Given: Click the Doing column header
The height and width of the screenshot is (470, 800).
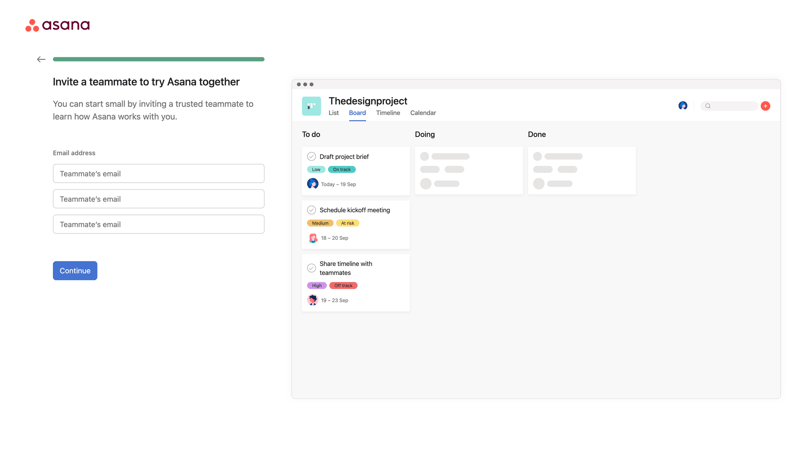Looking at the screenshot, I should click(425, 134).
